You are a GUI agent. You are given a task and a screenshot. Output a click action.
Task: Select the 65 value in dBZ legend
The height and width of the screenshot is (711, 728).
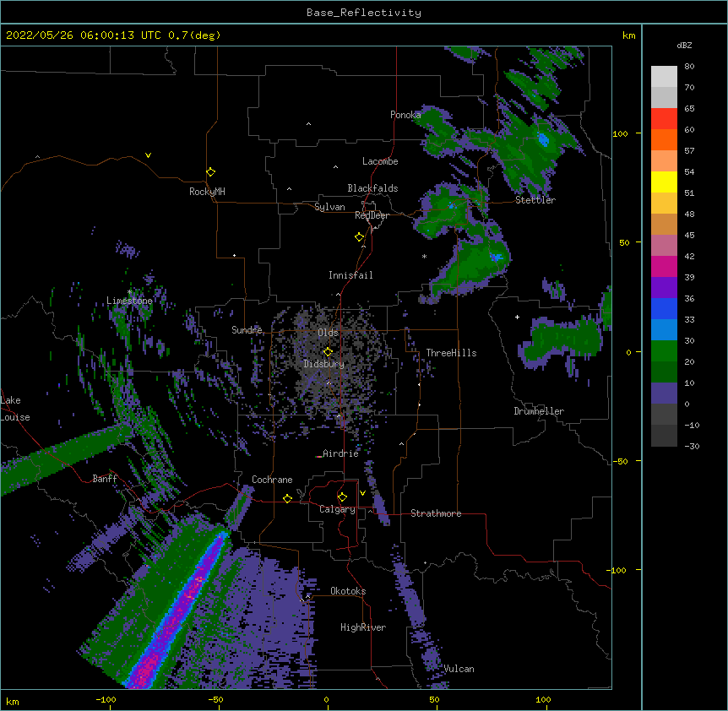(x=689, y=109)
